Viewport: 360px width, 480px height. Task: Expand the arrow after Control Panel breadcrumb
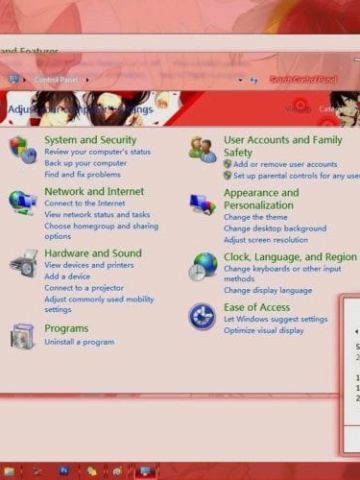[x=87, y=80]
